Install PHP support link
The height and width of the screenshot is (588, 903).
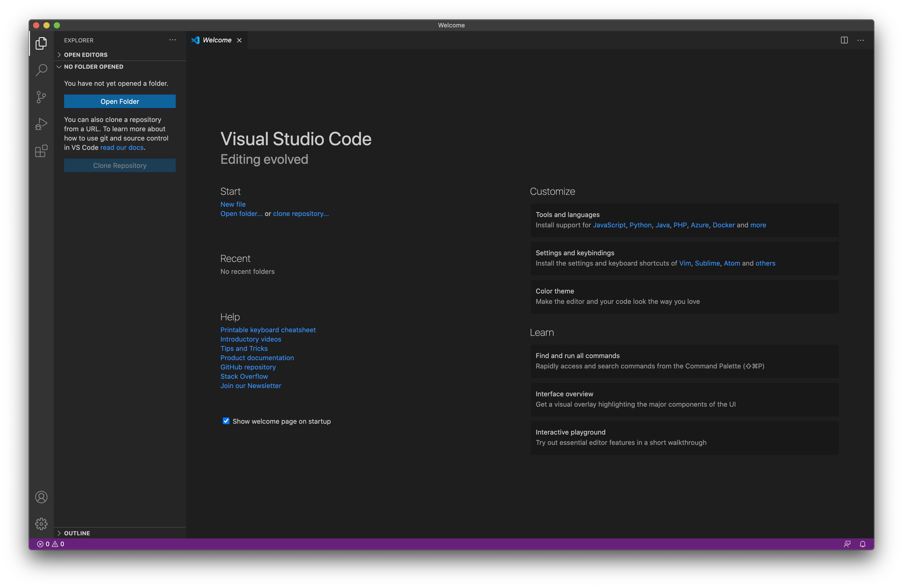click(x=680, y=225)
